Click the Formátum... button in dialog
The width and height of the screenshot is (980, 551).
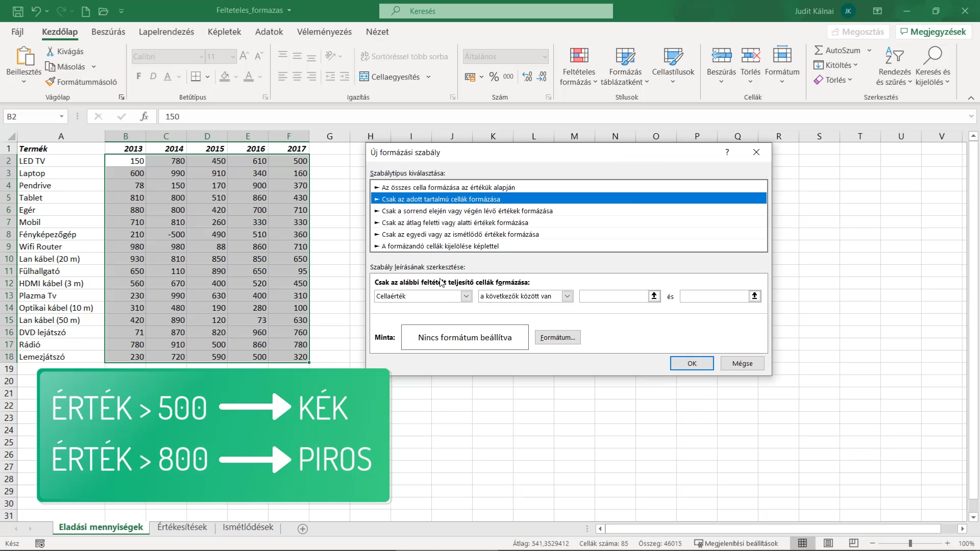tap(557, 337)
